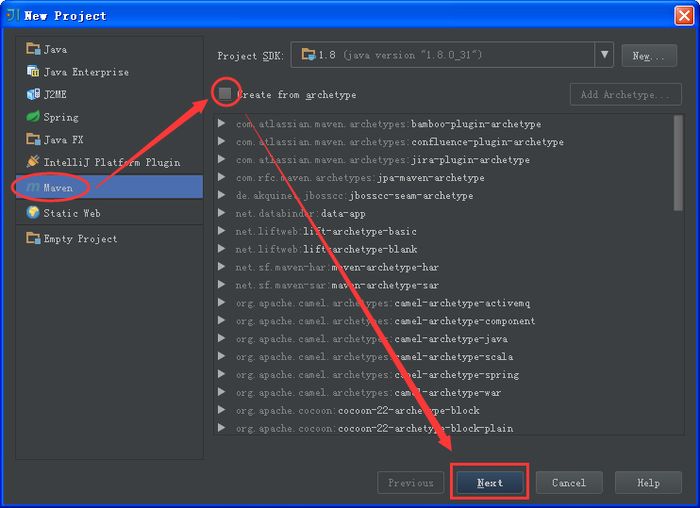This screenshot has width=700, height=508.
Task: Expand camel-archetype-activemq node
Action: tap(221, 302)
